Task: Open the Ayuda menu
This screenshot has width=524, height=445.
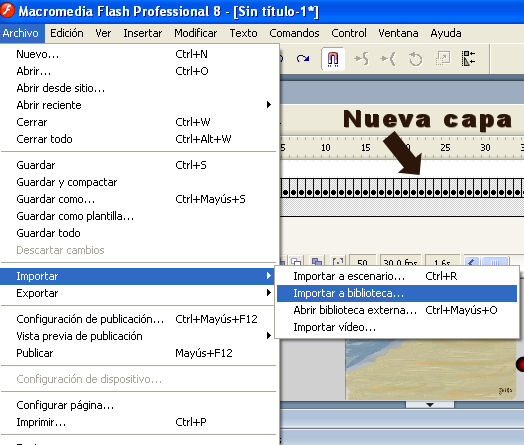Action: tap(446, 33)
